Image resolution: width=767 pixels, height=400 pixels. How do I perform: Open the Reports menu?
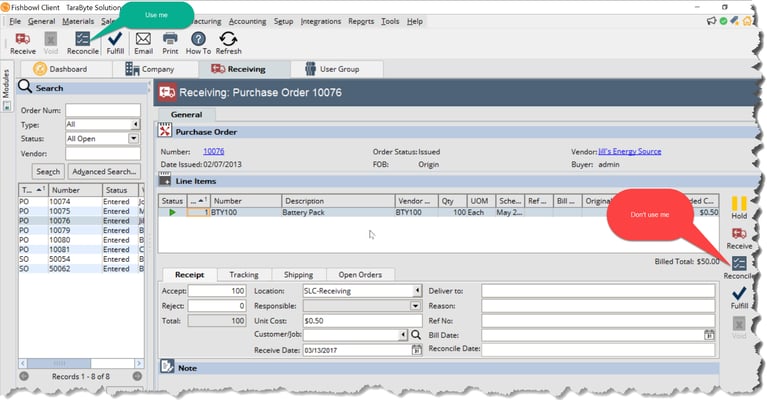tap(361, 21)
